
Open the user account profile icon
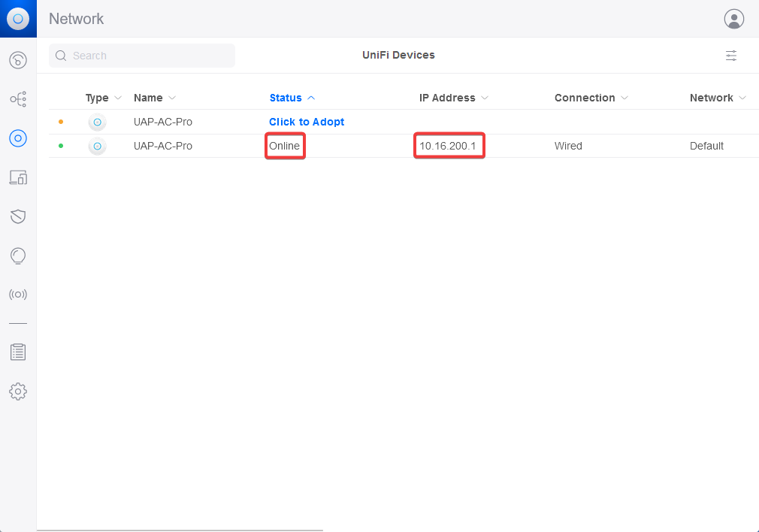point(734,19)
